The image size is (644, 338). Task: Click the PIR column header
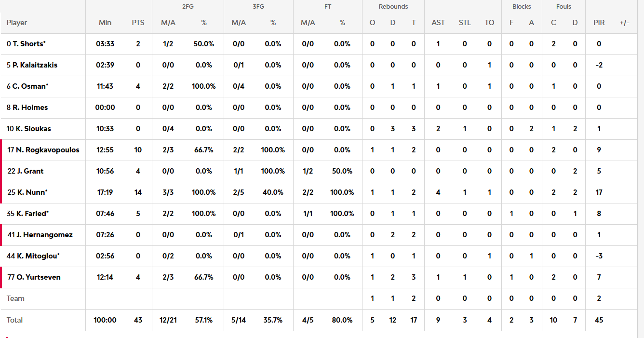[x=599, y=23]
